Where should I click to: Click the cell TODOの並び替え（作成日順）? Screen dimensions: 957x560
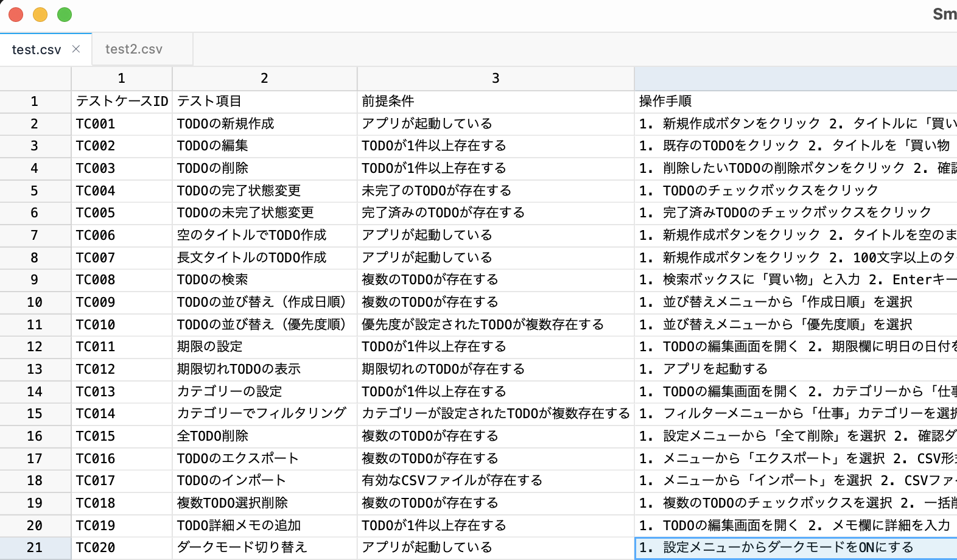(265, 303)
